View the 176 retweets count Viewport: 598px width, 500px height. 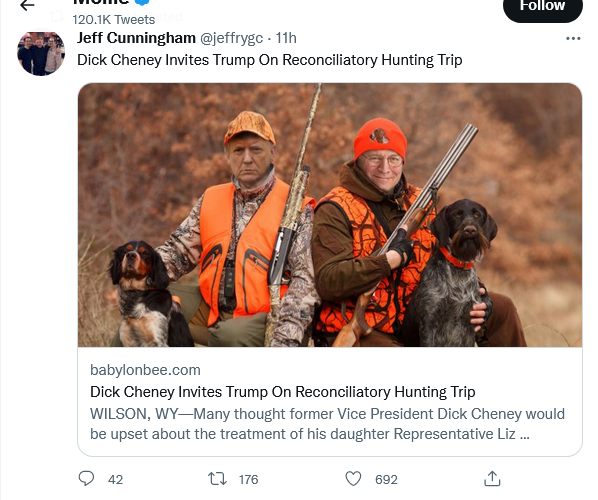click(249, 479)
